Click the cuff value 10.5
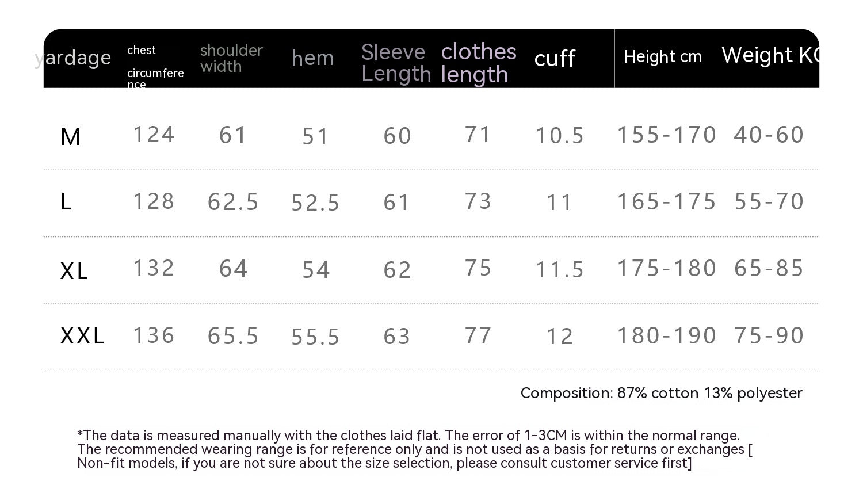The image size is (863, 504). coord(560,136)
